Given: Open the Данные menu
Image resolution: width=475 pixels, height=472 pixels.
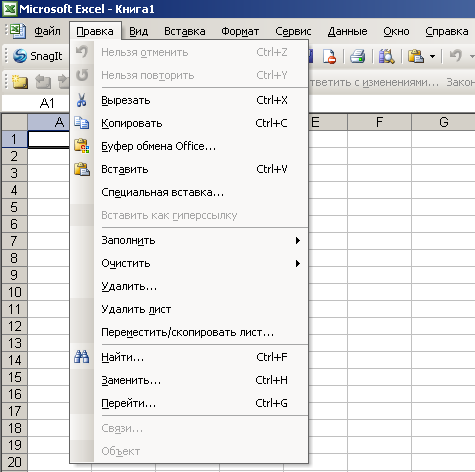Looking at the screenshot, I should point(347,31).
